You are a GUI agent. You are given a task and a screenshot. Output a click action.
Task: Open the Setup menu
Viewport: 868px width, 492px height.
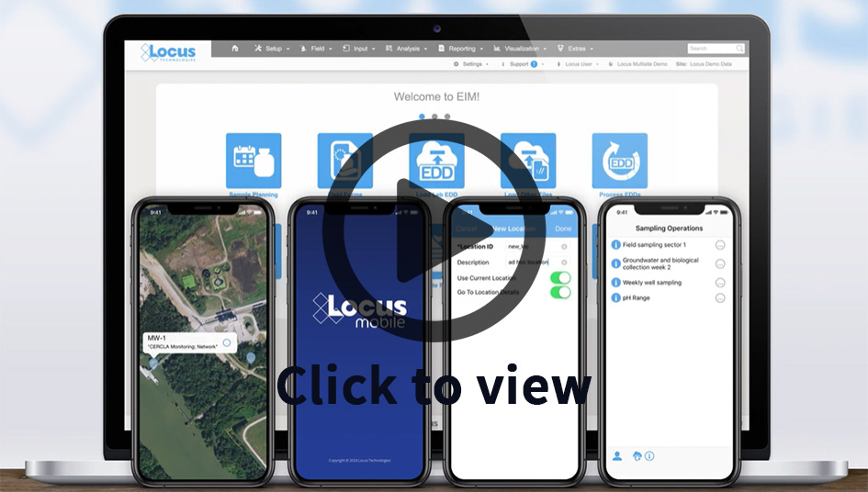tap(272, 49)
